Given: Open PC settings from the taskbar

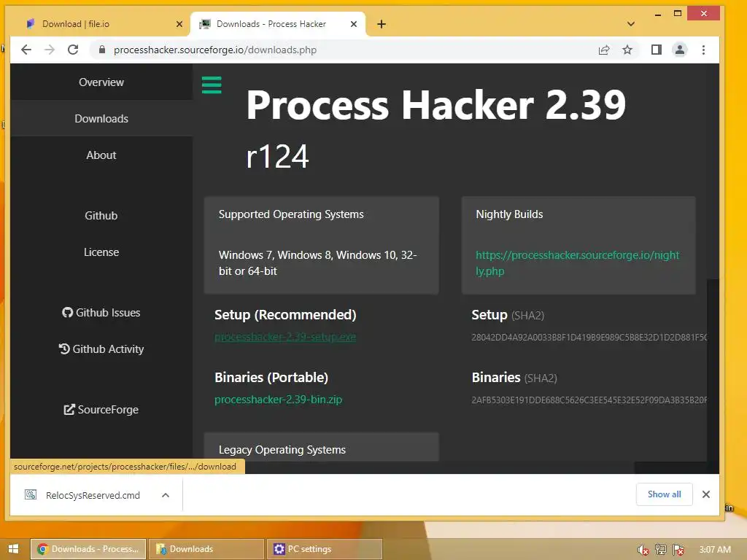Looking at the screenshot, I should coord(325,549).
